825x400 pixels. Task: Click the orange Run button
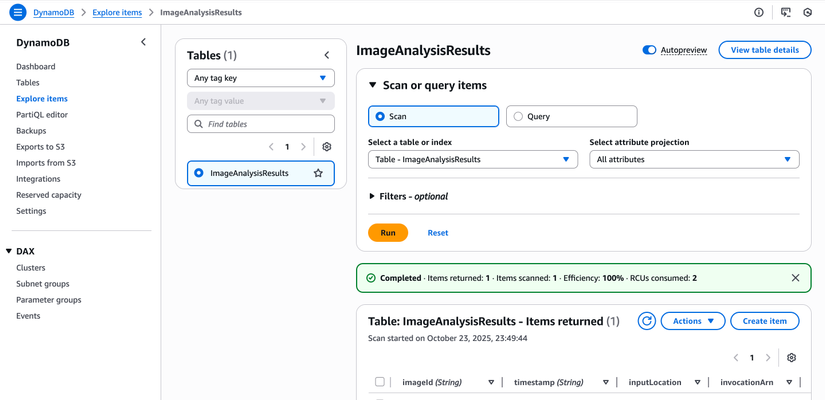point(388,233)
